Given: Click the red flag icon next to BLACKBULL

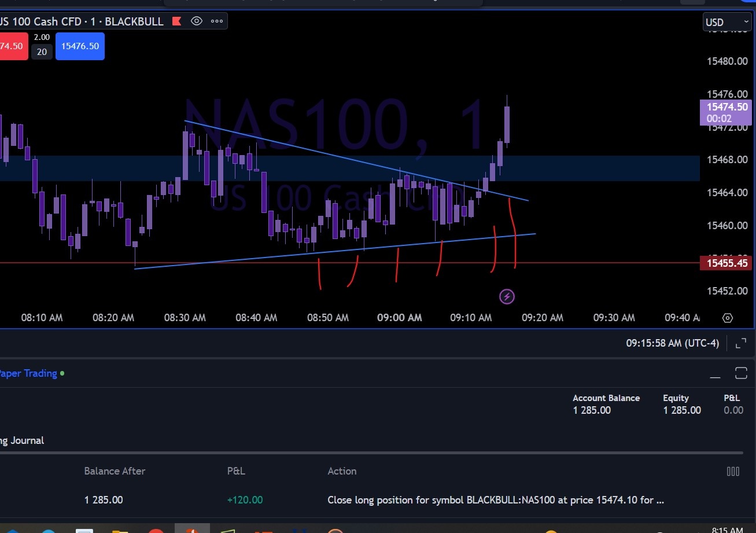Looking at the screenshot, I should [x=177, y=21].
